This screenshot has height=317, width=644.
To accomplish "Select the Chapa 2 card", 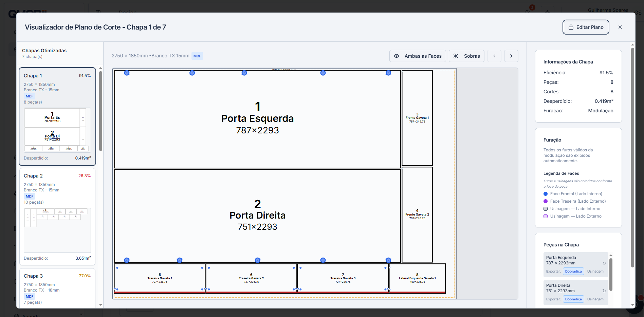I will (57, 217).
